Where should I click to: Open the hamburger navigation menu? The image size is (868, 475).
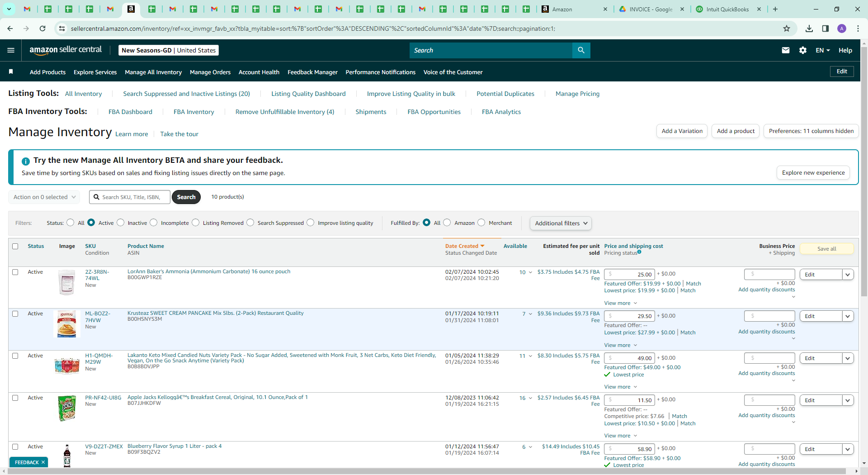click(11, 50)
